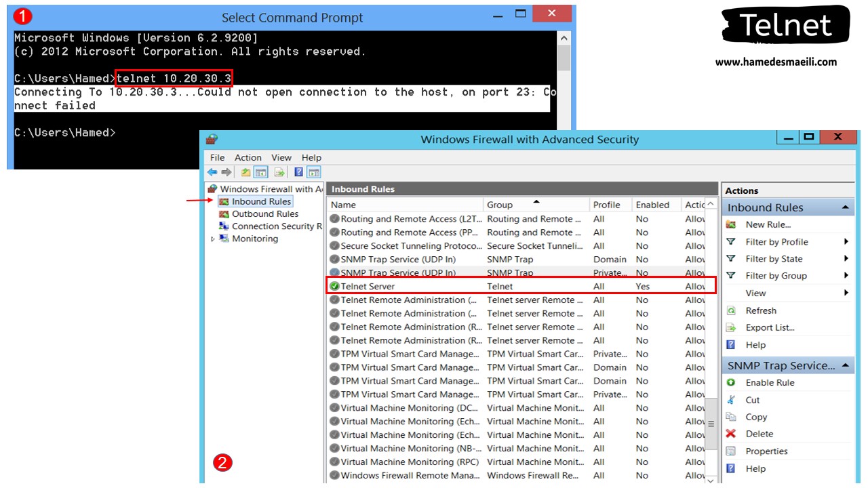Open the File menu

click(x=217, y=157)
